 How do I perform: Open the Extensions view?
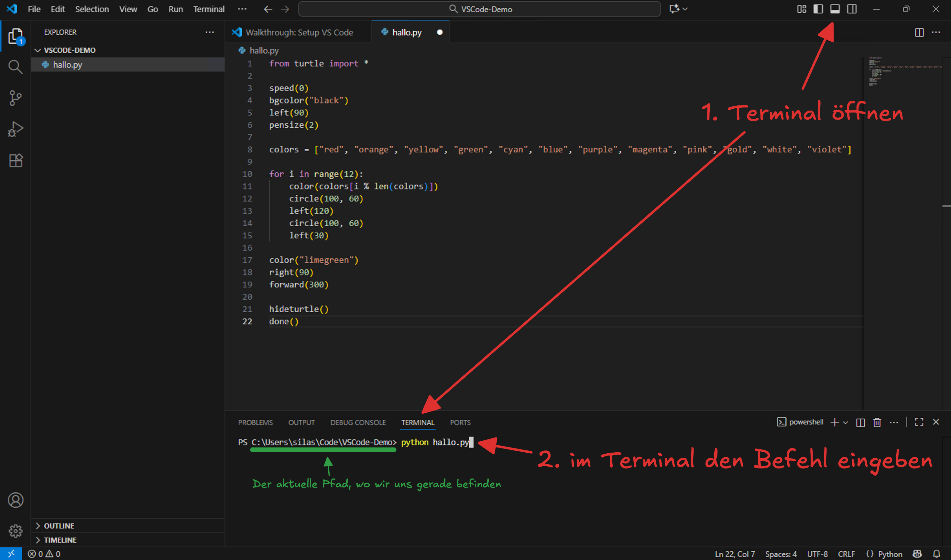pos(15,161)
